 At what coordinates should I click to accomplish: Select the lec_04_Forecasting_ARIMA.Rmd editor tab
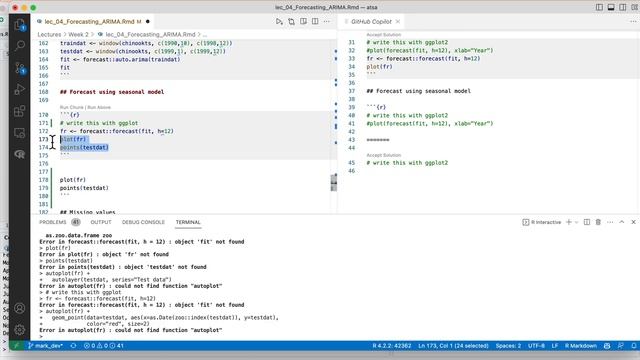[93, 21]
